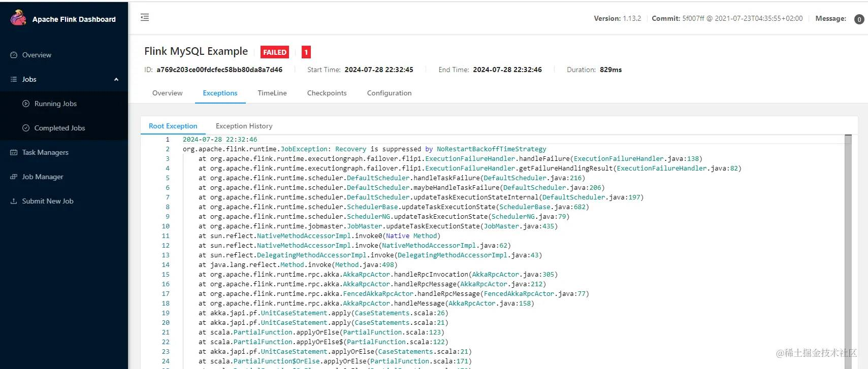Screen dimensions: 868x369
Task: Select the Root Exception tab
Action: [x=173, y=126]
